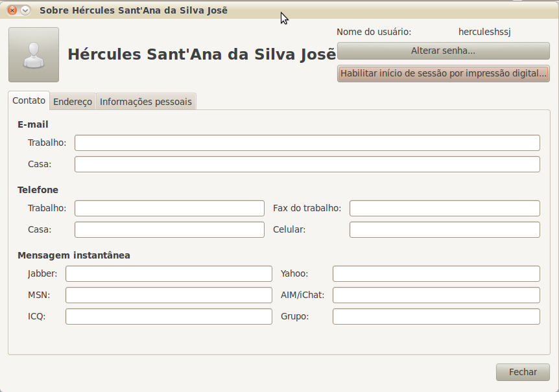This screenshot has height=392, width=559.
Task: Click the Nome do usuário label
Action: (374, 32)
